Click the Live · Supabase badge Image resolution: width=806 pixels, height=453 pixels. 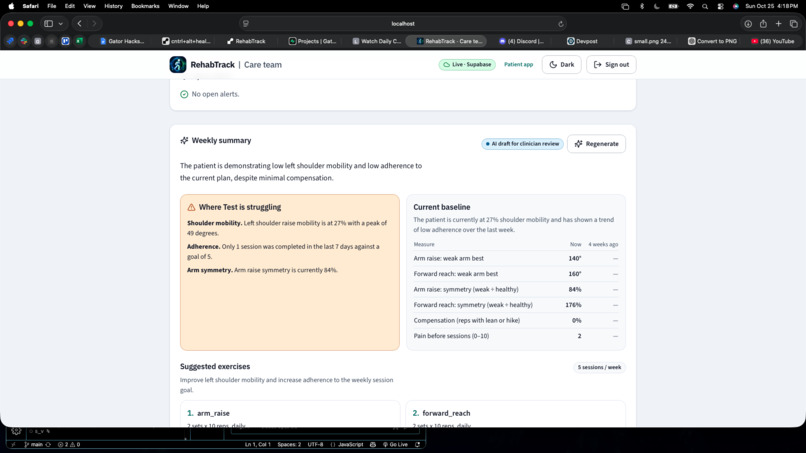coord(467,65)
